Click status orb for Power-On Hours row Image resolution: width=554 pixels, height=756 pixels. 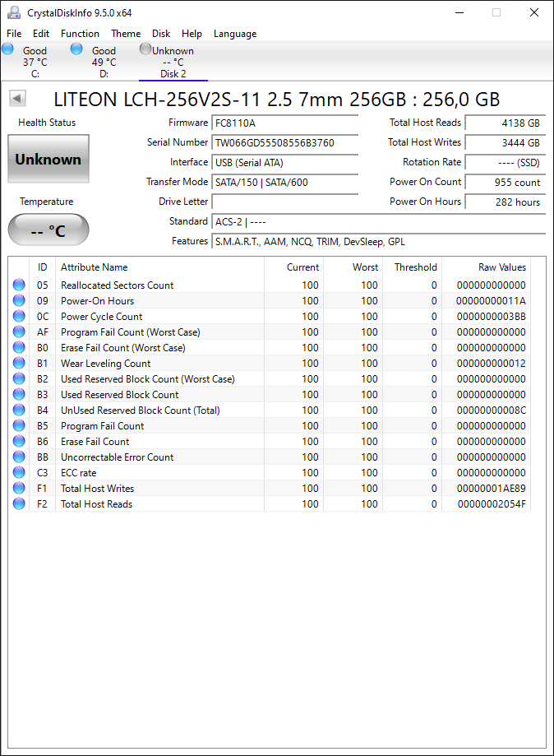click(19, 300)
